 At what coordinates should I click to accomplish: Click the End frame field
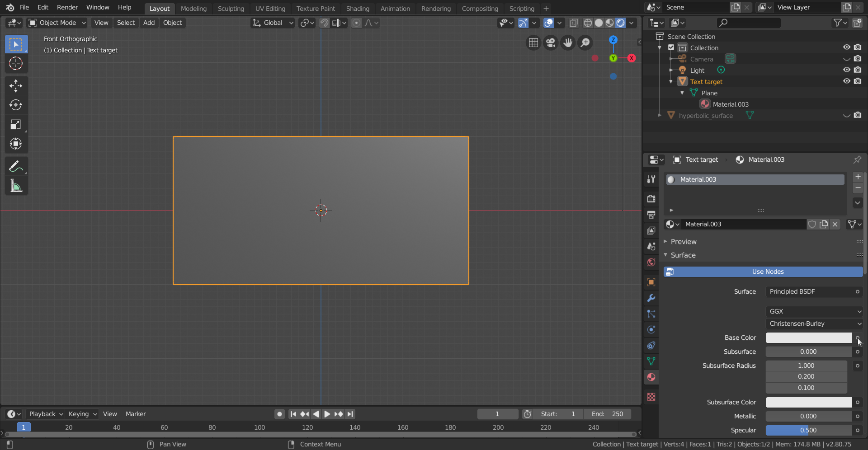pyautogui.click(x=607, y=414)
